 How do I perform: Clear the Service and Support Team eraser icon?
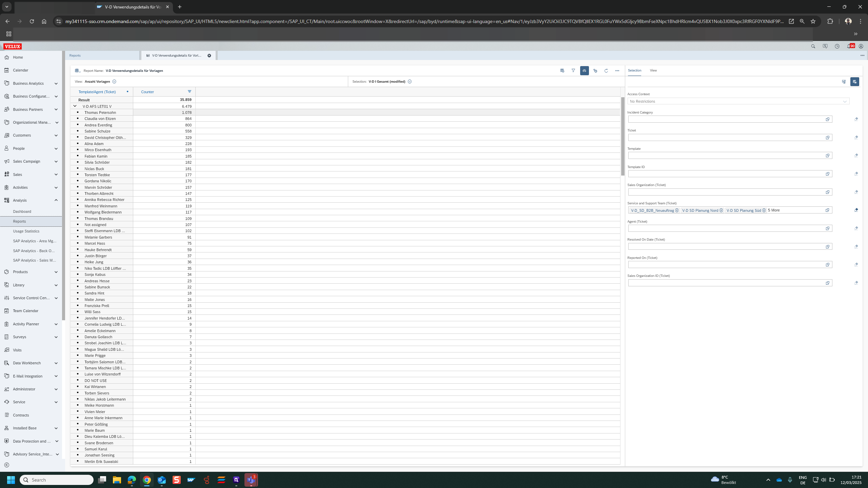[856, 210]
